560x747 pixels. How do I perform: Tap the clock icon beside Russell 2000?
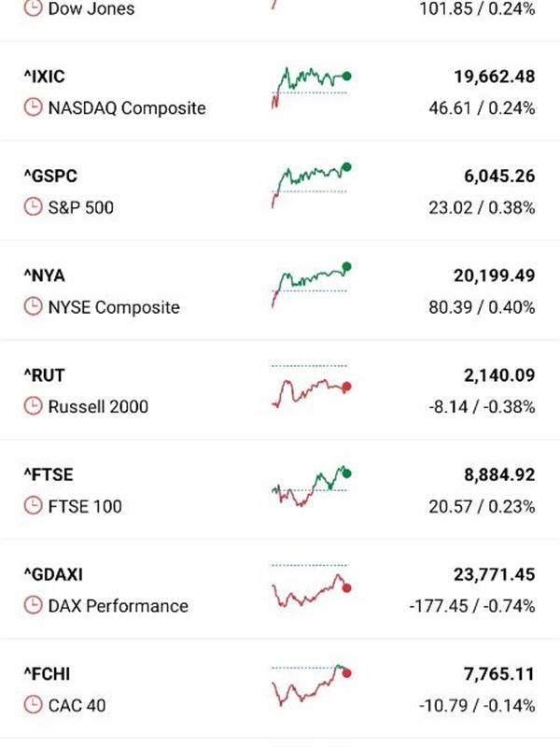point(33,406)
